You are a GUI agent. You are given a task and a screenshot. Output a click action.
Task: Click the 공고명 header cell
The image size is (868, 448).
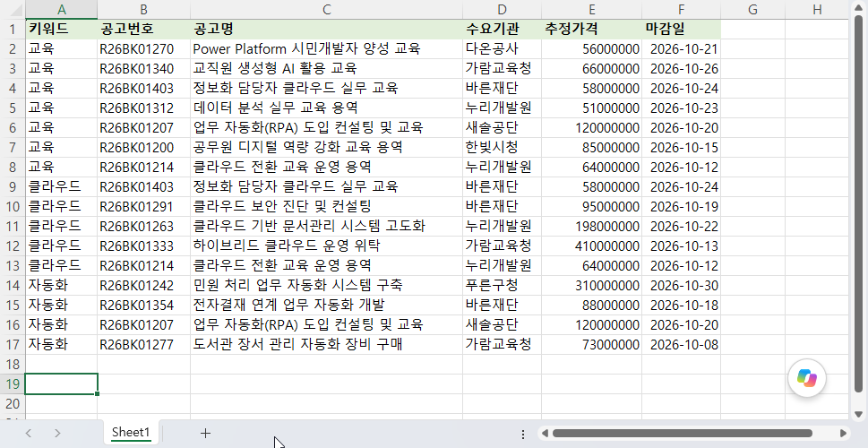click(x=327, y=29)
